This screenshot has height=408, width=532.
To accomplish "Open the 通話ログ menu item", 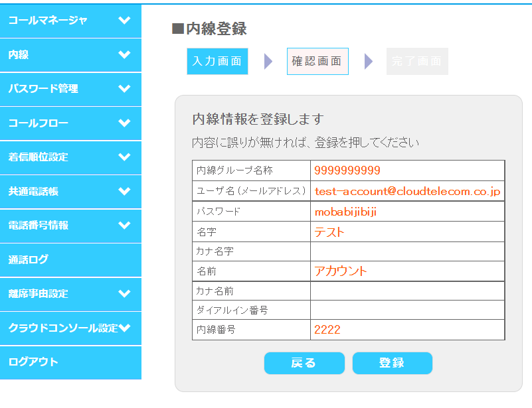I will (70, 260).
